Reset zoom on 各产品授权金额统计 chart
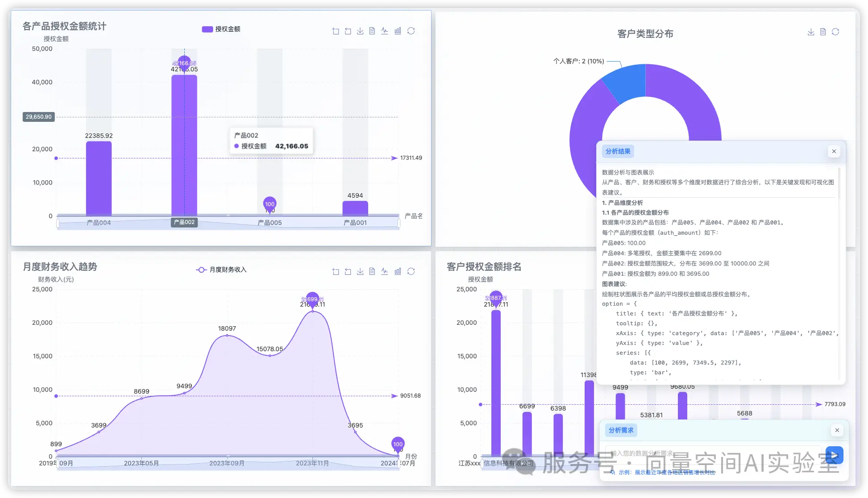 [x=348, y=30]
